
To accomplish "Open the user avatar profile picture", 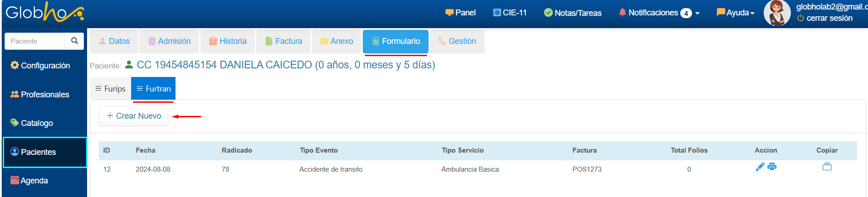I will tap(777, 13).
